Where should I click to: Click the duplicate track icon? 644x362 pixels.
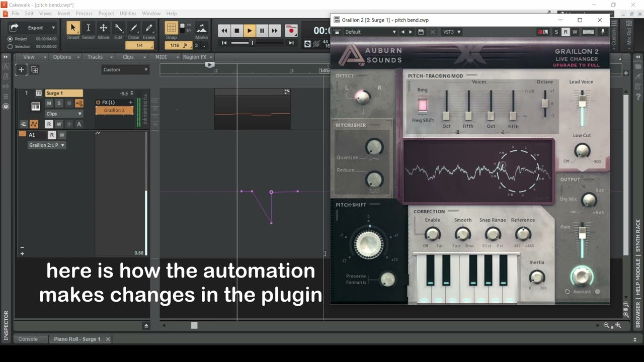point(34,70)
